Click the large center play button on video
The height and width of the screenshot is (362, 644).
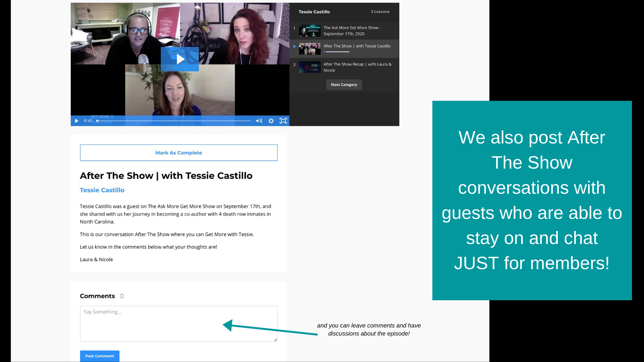click(x=180, y=59)
